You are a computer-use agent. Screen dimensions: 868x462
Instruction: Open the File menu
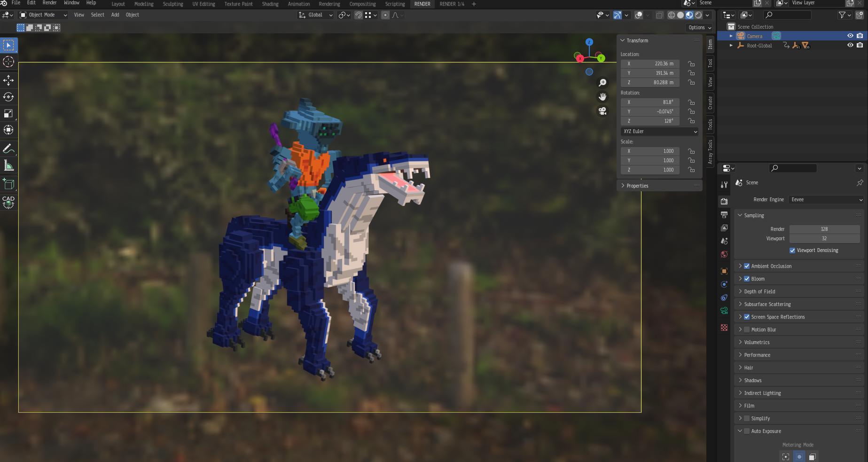[x=16, y=3]
